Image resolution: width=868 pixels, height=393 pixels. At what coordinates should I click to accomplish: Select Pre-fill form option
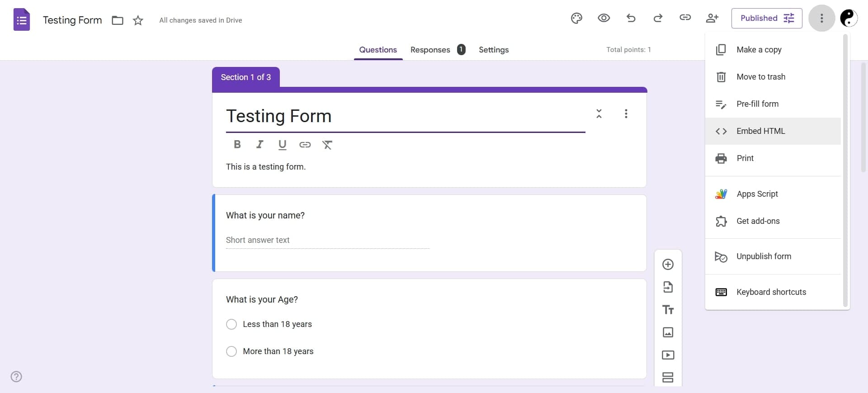coord(773,104)
